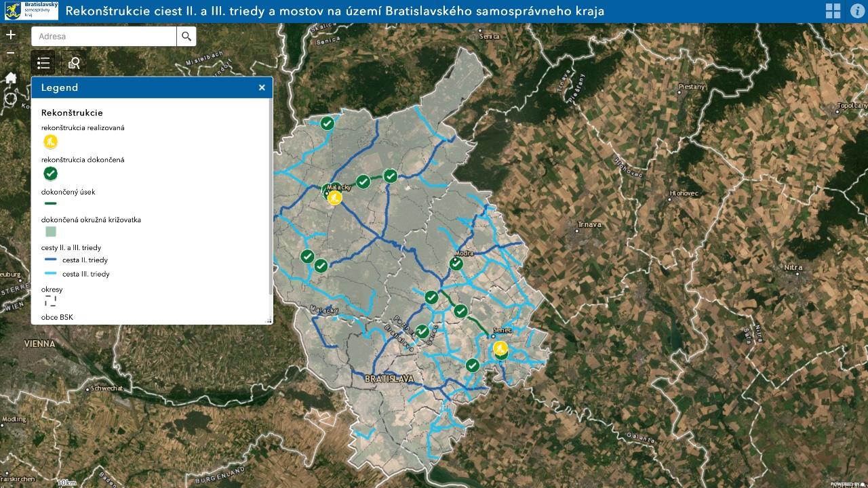Open the green checkmark marker at Modra
The height and width of the screenshot is (488, 868).
(457, 263)
